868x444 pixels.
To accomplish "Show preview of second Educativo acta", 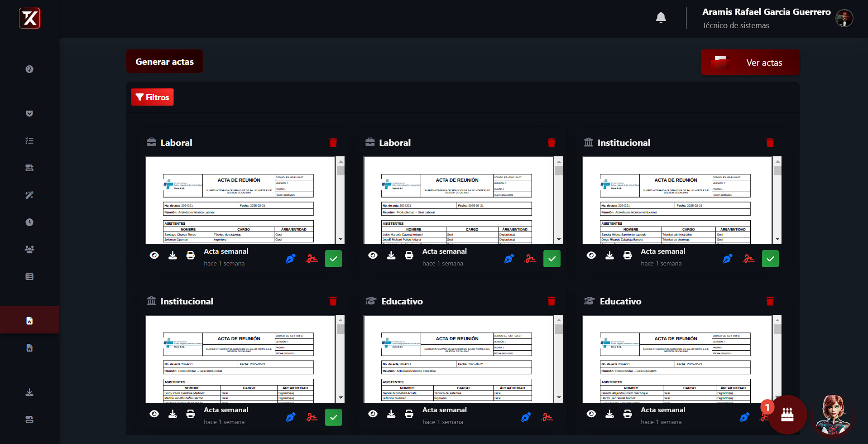I will click(591, 414).
